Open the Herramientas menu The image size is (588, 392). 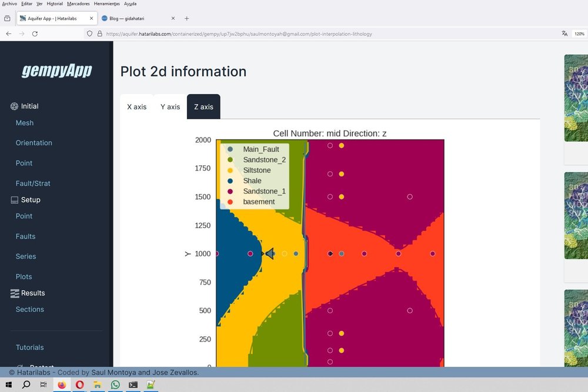coord(106,4)
